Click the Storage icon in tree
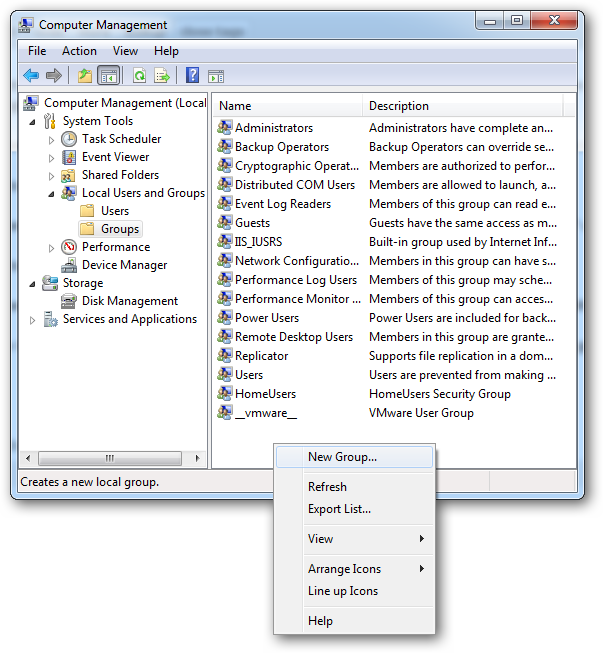The width and height of the screenshot is (603, 653). 50,283
